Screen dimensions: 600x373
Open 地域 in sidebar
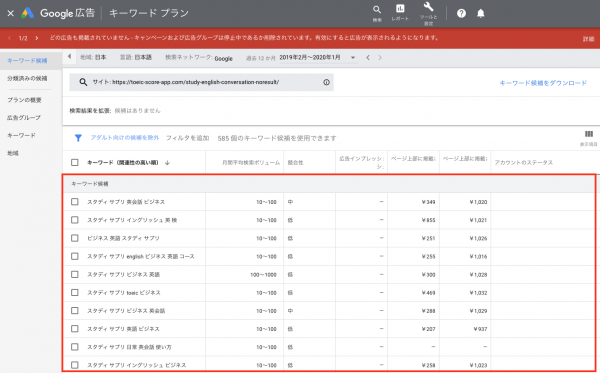click(x=13, y=153)
